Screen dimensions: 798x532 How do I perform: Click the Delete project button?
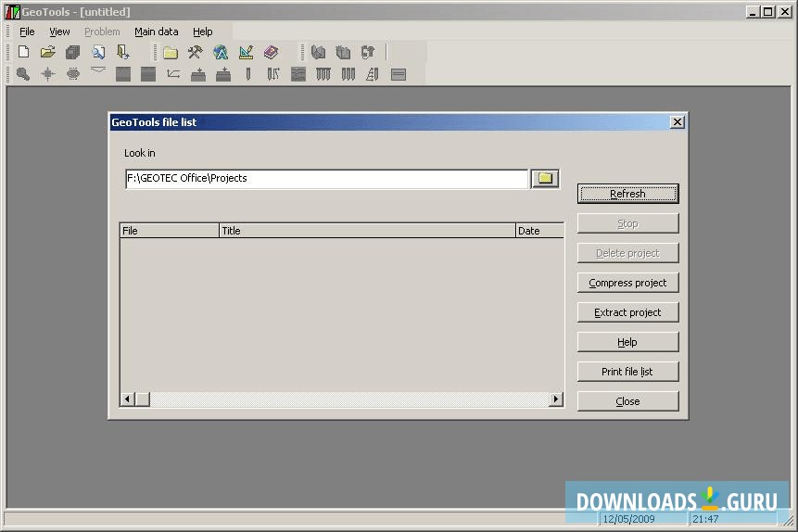[x=627, y=253]
